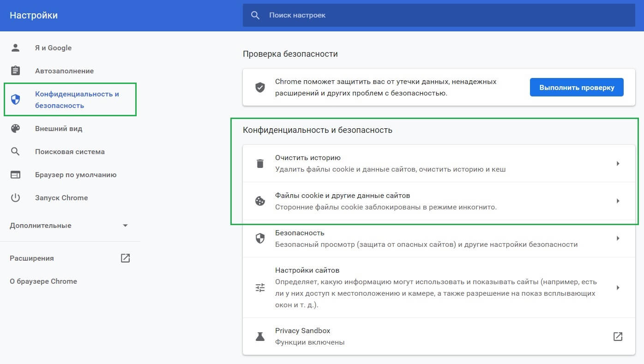Click the Настройки header title

coord(34,15)
